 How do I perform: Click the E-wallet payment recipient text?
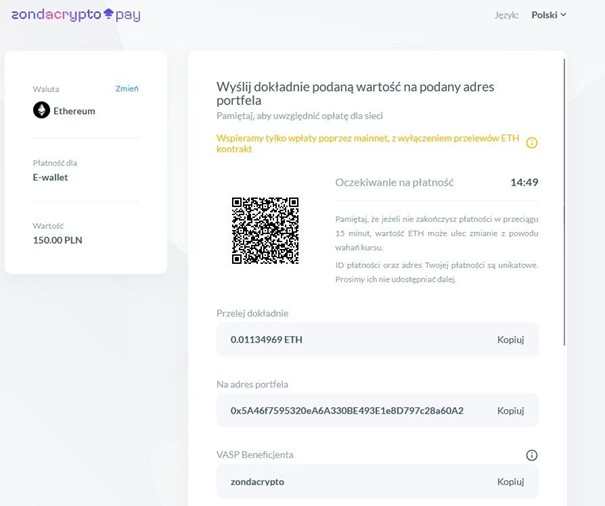(x=50, y=177)
